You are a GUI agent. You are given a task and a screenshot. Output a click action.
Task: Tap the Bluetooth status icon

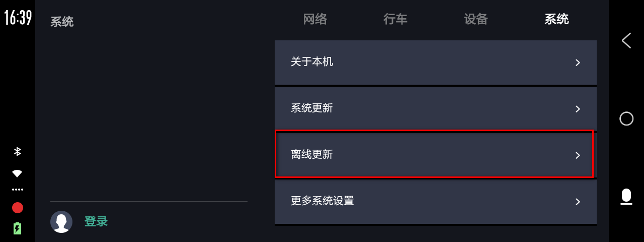click(x=17, y=151)
